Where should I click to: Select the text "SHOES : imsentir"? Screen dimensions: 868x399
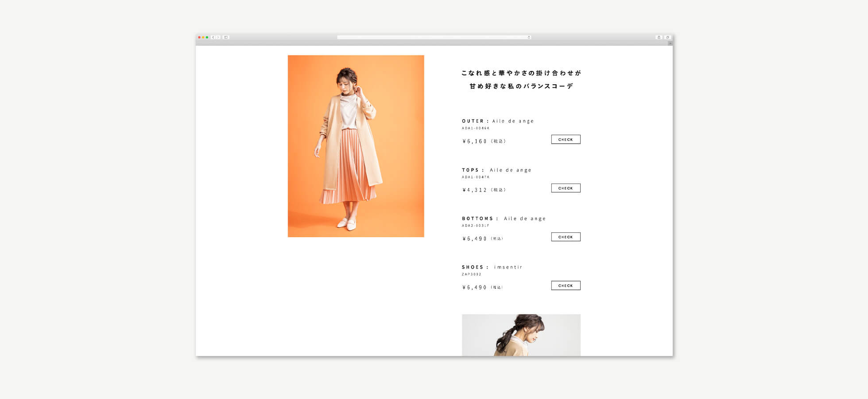(x=492, y=267)
